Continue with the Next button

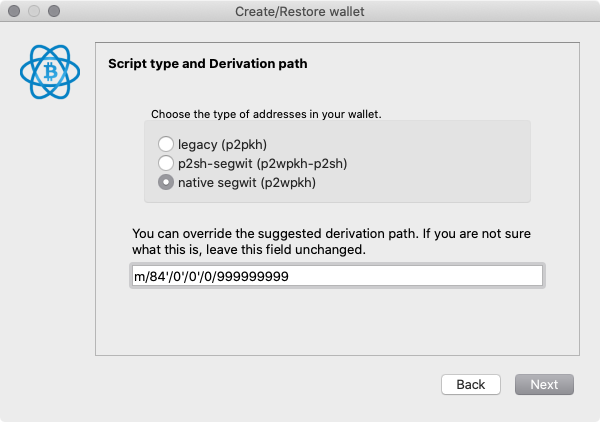544,385
